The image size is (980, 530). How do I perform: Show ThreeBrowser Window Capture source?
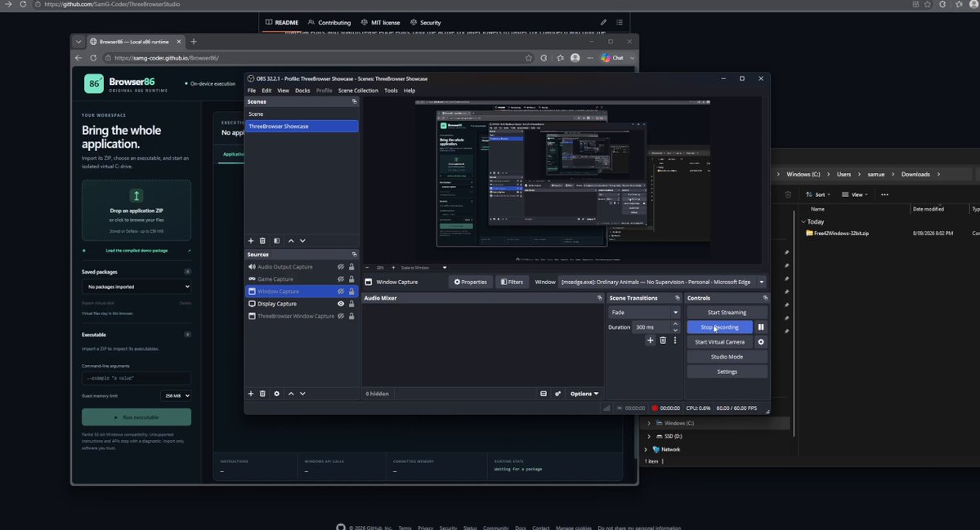pos(341,317)
